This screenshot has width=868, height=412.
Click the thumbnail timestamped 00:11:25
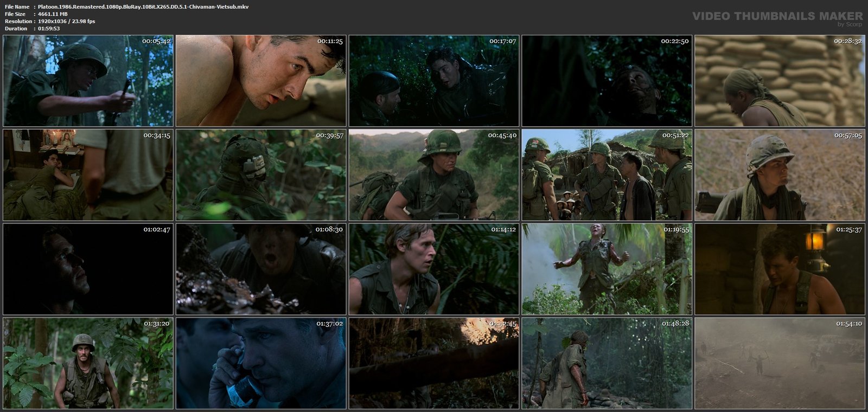click(x=261, y=81)
